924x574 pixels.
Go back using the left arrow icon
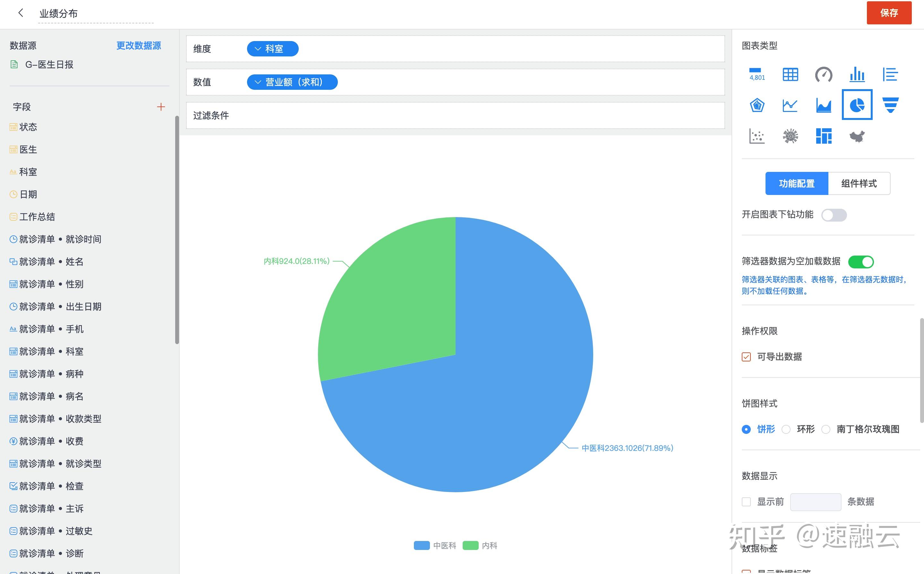21,13
